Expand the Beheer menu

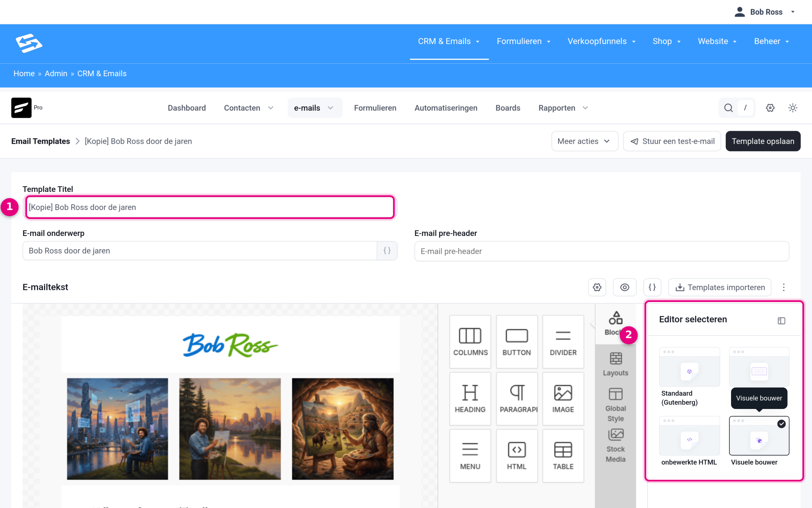(x=771, y=41)
